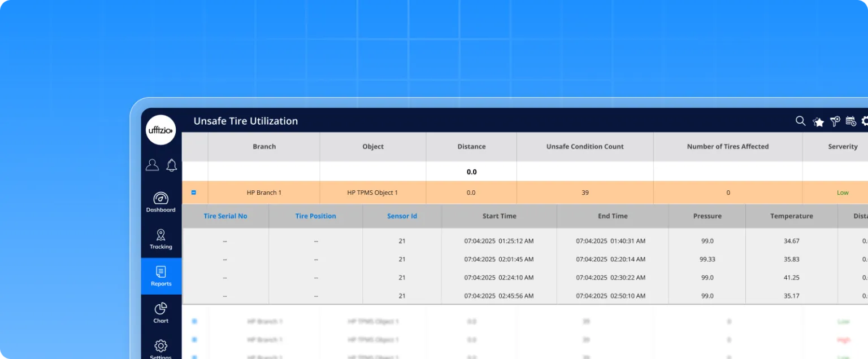Expand the first blurred row below details
Screen dimensions: 868x359
(194, 321)
